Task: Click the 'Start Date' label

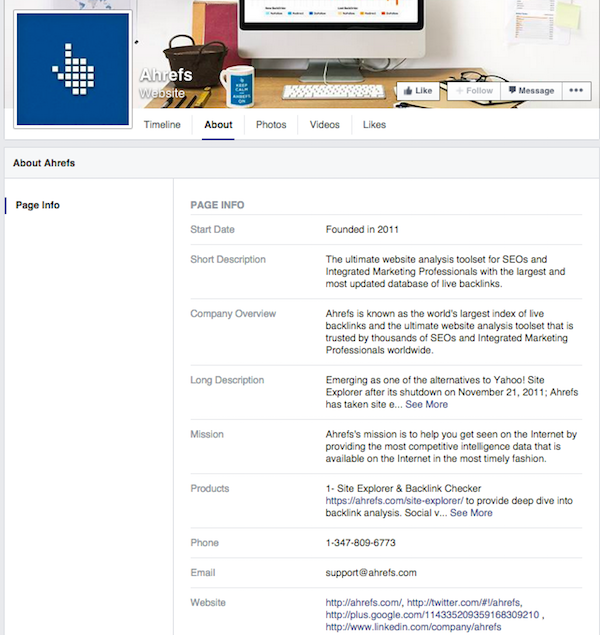Action: pyautogui.click(x=213, y=230)
